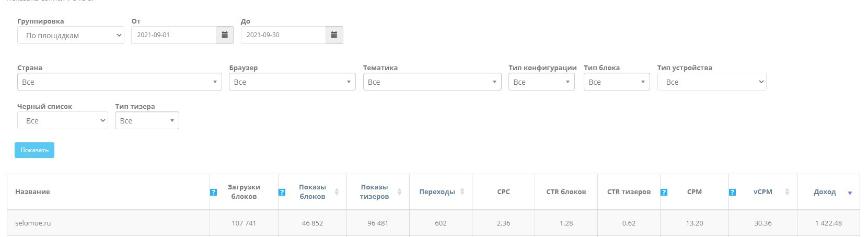The image size is (868, 237).
Task: Open the To date calendar picker
Action: 334,35
